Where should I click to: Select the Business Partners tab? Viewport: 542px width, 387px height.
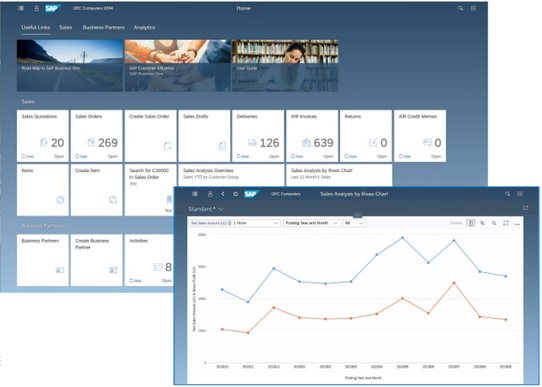tap(103, 28)
